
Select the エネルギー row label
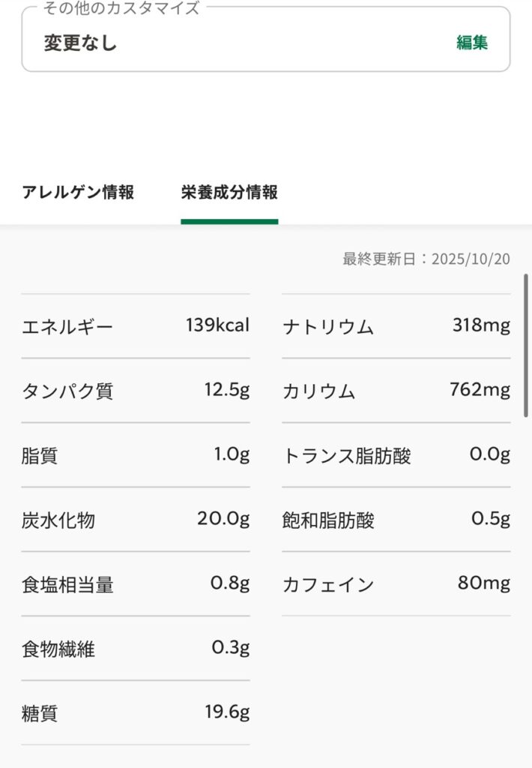click(67, 327)
